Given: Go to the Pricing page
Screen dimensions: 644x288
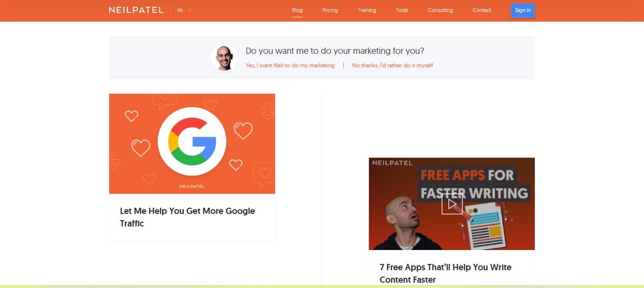Looking at the screenshot, I should pyautogui.click(x=330, y=10).
